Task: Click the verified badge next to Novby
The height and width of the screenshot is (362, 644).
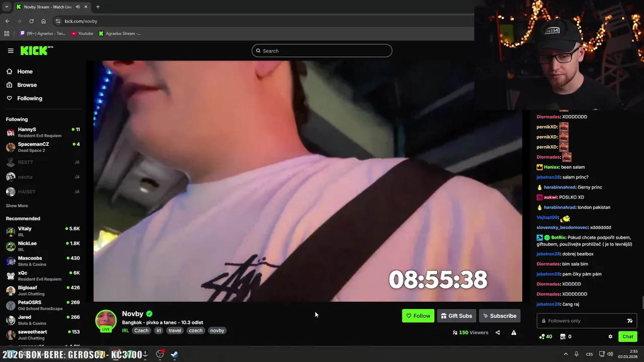Action: pyautogui.click(x=149, y=314)
